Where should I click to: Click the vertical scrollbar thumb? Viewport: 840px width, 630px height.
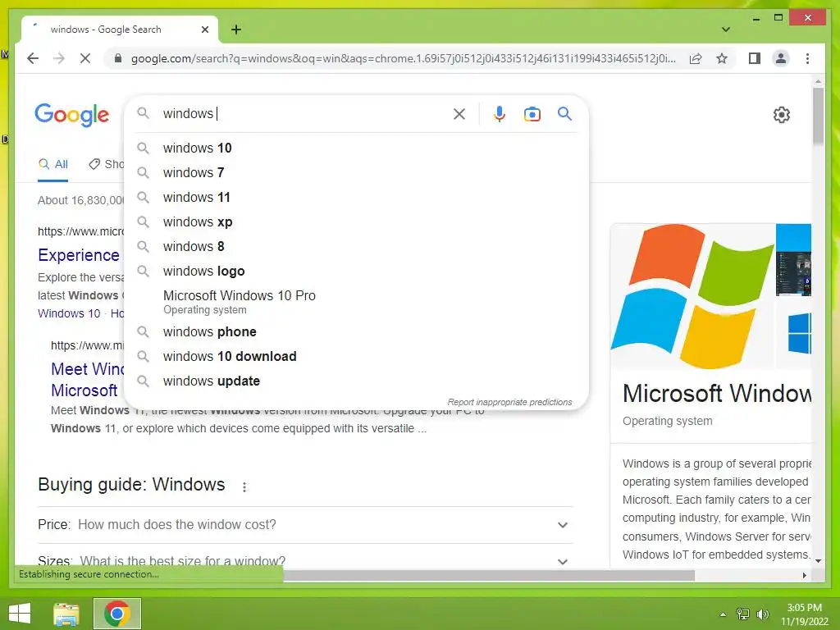(x=818, y=116)
